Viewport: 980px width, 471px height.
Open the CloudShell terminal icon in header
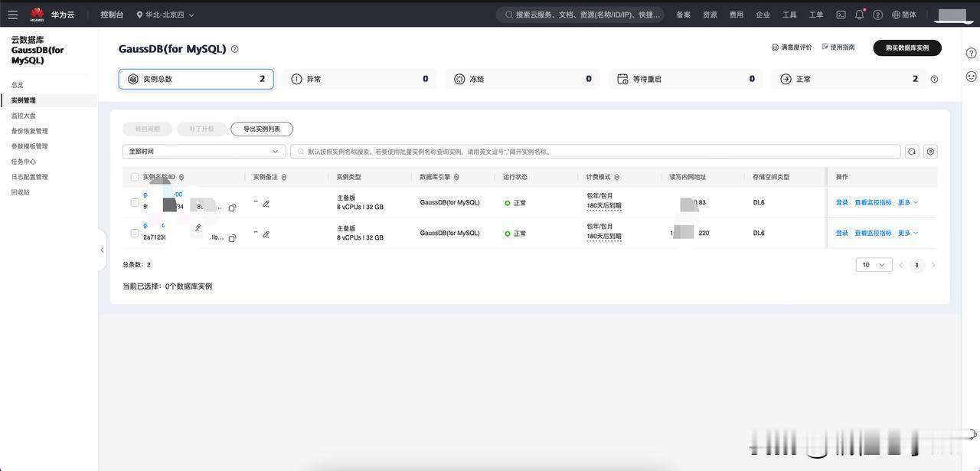841,15
